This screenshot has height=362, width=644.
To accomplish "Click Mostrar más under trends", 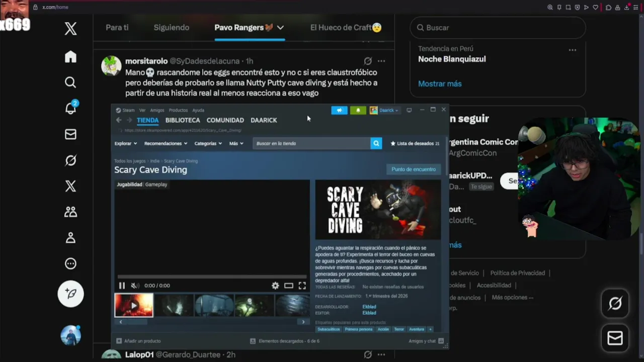I will 440,83.
